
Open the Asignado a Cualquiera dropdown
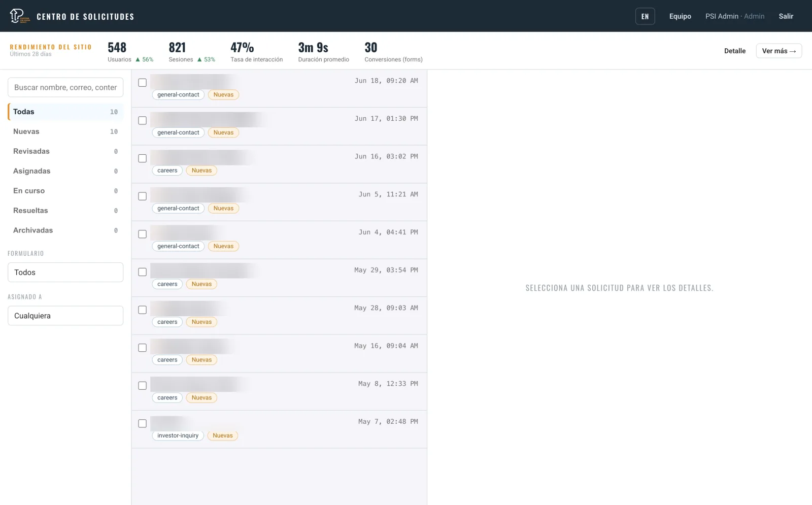65,316
